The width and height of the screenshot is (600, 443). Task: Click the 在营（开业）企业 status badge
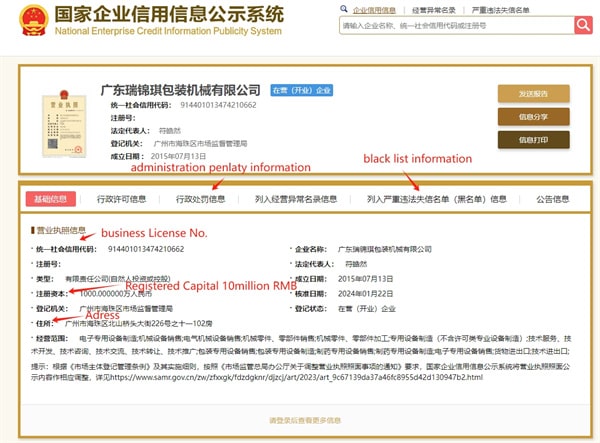point(302,90)
